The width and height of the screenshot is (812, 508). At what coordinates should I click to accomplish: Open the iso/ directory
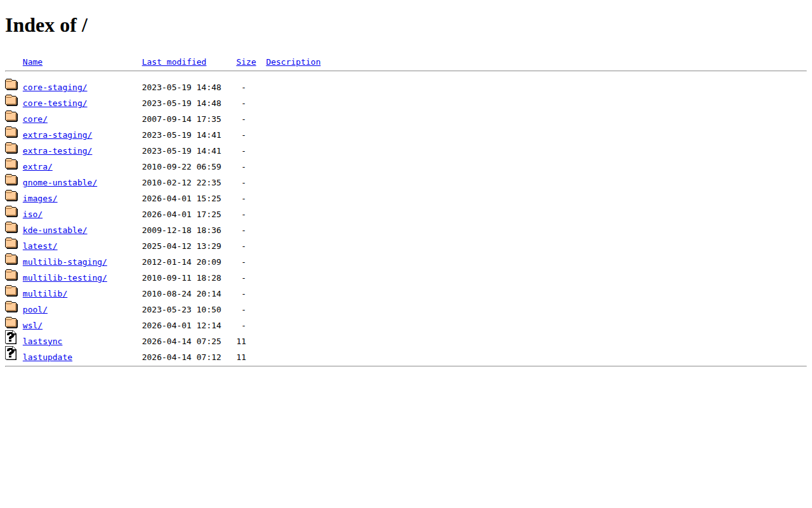(32, 214)
